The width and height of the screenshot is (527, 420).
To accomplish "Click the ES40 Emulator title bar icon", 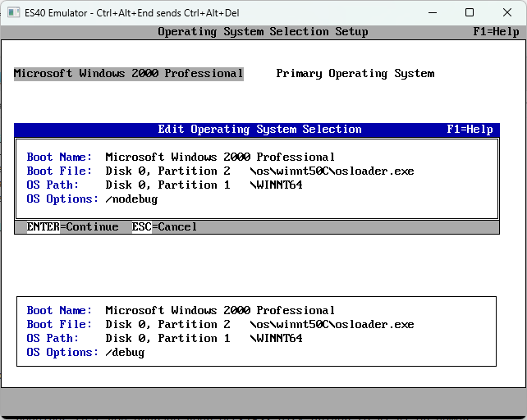I will [13, 13].
